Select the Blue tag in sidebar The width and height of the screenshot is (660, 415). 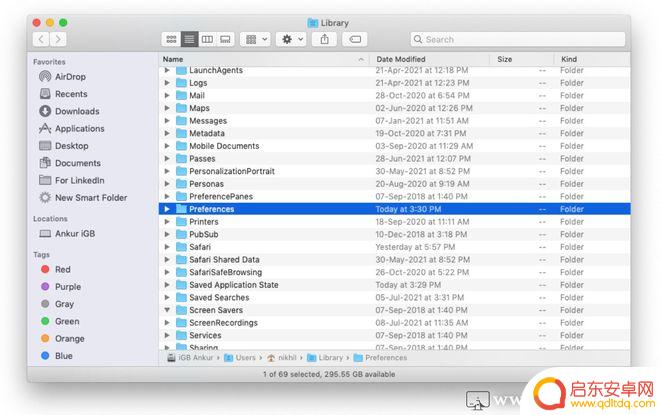pyautogui.click(x=56, y=356)
